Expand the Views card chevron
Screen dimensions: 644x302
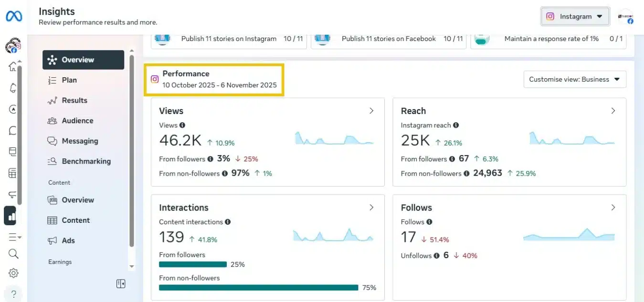point(371,111)
